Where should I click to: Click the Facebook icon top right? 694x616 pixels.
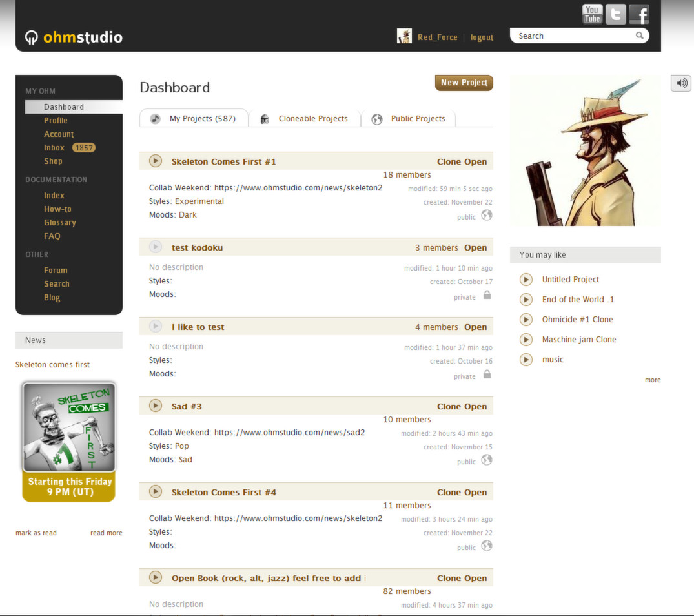pos(638,14)
